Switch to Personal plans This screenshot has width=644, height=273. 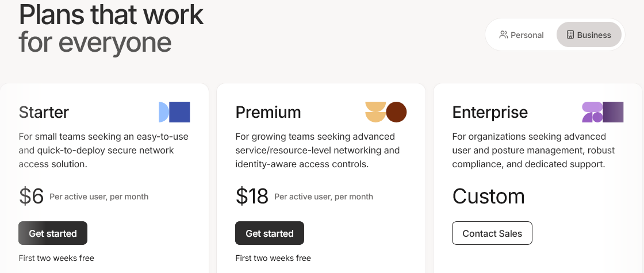(x=521, y=35)
